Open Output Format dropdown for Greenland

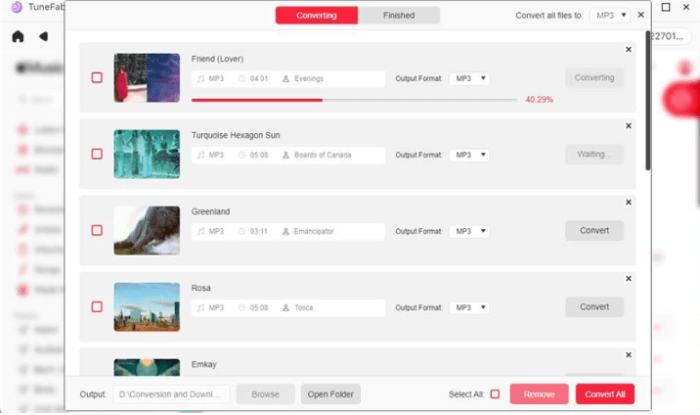point(470,231)
